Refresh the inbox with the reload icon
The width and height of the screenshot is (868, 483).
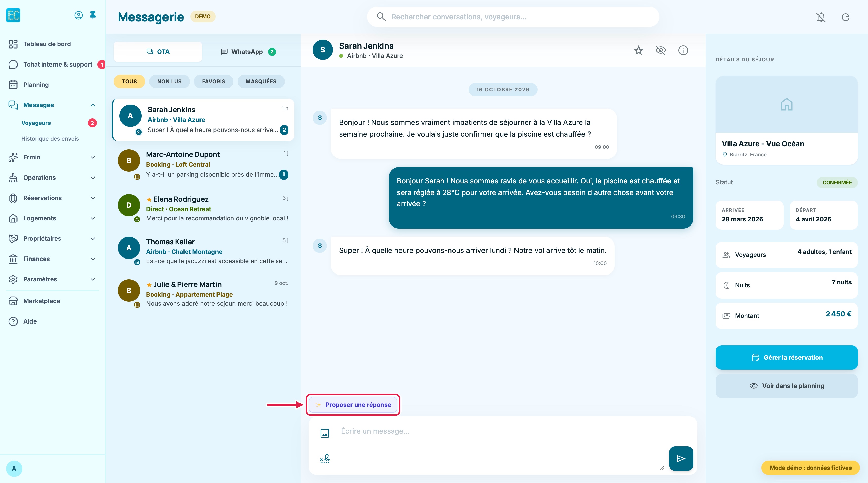click(845, 17)
